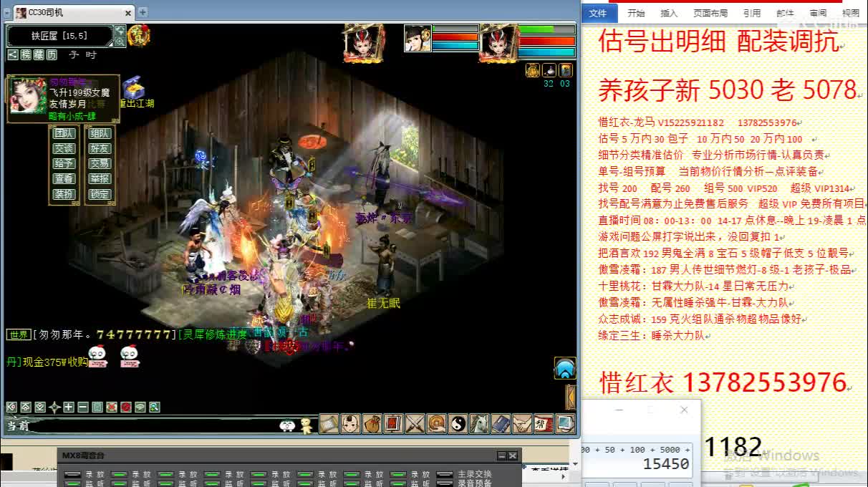Open the monitor system settings icon

tap(564, 423)
